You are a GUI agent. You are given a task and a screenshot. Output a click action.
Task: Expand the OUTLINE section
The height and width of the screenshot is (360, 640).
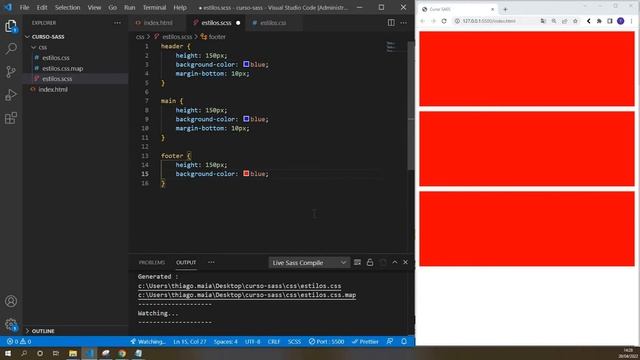tap(43, 331)
